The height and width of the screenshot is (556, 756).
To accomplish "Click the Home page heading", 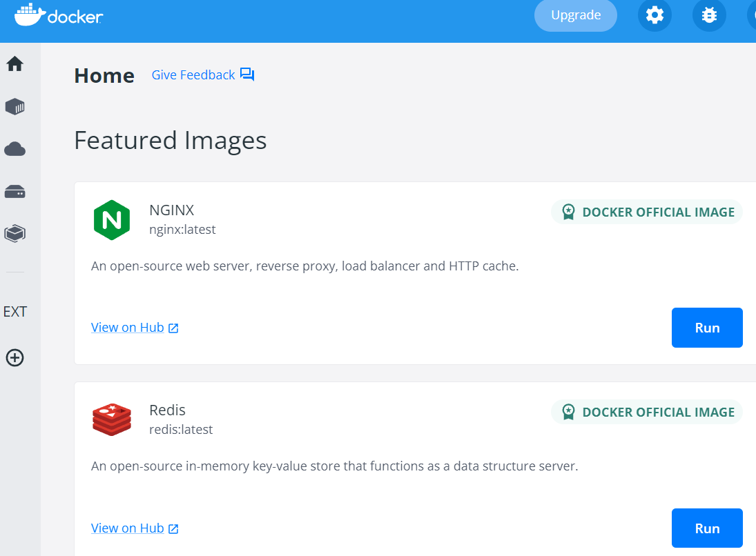I will 104,76.
